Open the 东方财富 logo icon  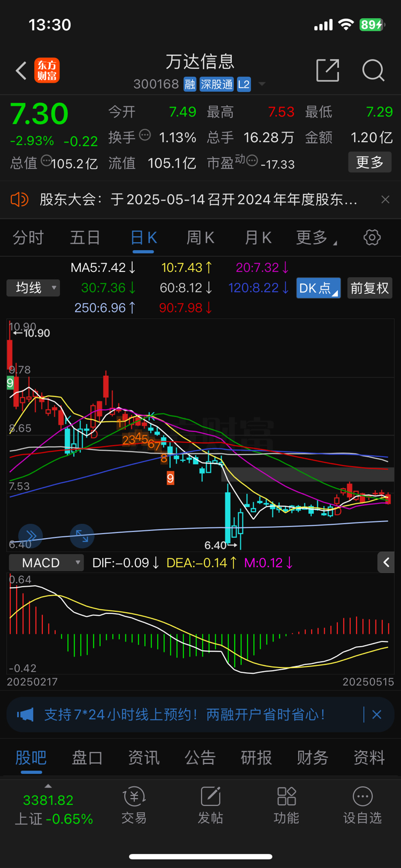point(47,70)
